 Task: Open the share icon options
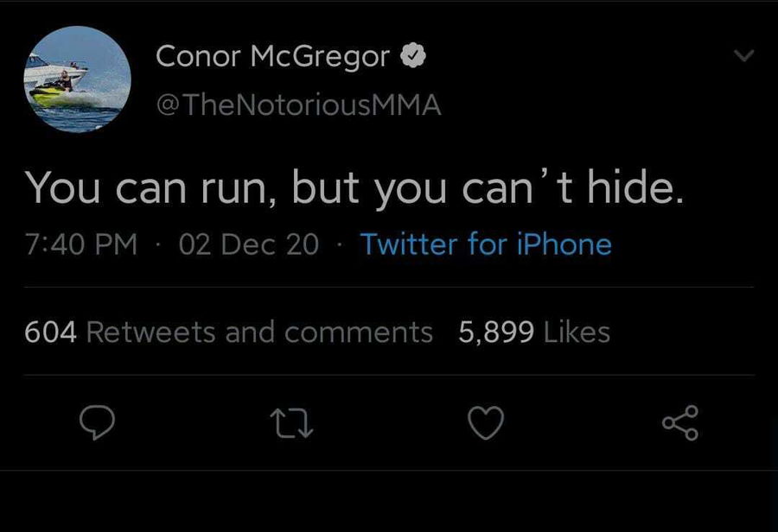click(x=680, y=422)
